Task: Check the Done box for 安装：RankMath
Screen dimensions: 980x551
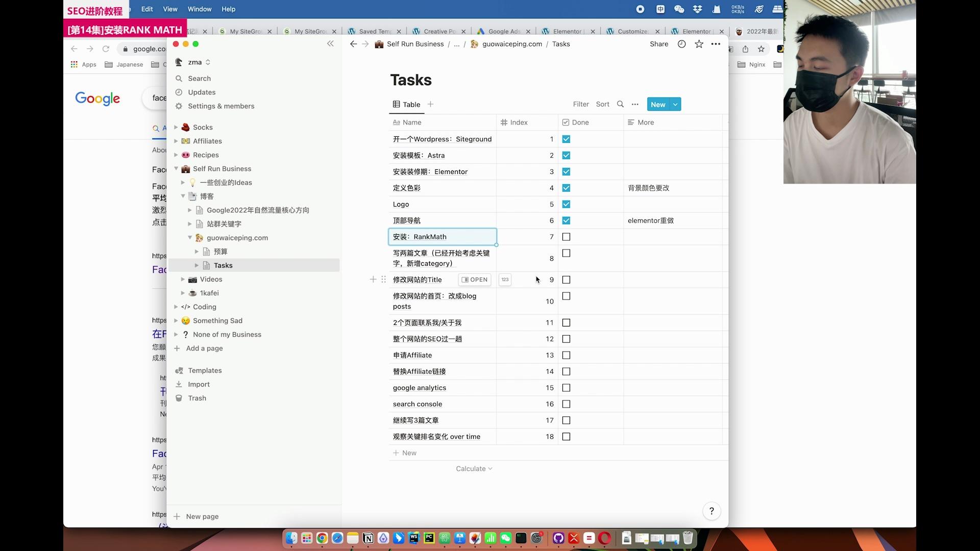Action: 566,237
